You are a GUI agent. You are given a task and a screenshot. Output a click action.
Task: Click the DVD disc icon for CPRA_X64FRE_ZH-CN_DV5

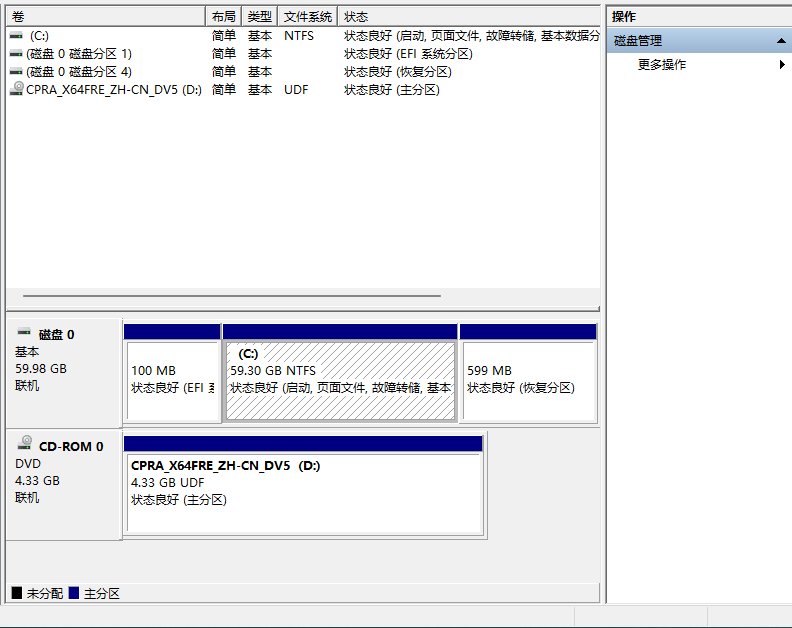(16, 89)
